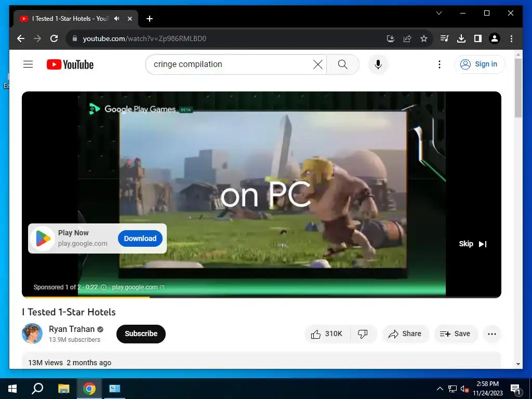Screen dimensions: 532x399
Task: Open the tab search chevron
Action: pyautogui.click(x=438, y=13)
